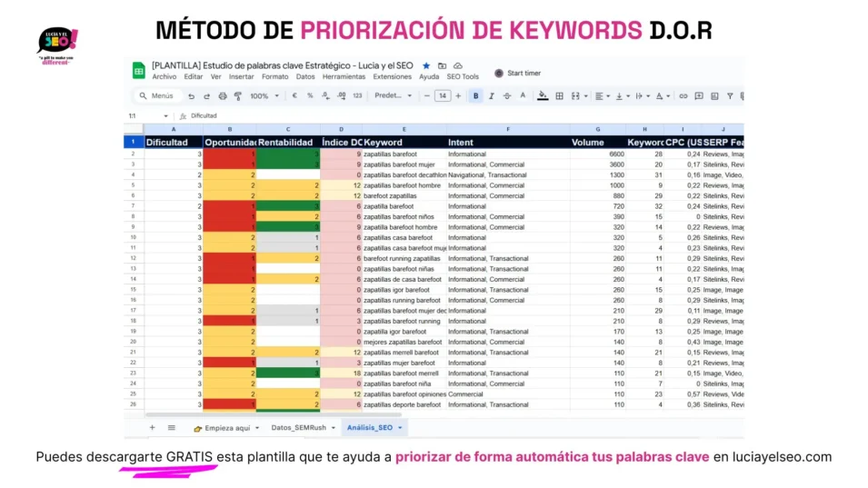Open the Herramientas menu
868x488 pixels.
(344, 77)
